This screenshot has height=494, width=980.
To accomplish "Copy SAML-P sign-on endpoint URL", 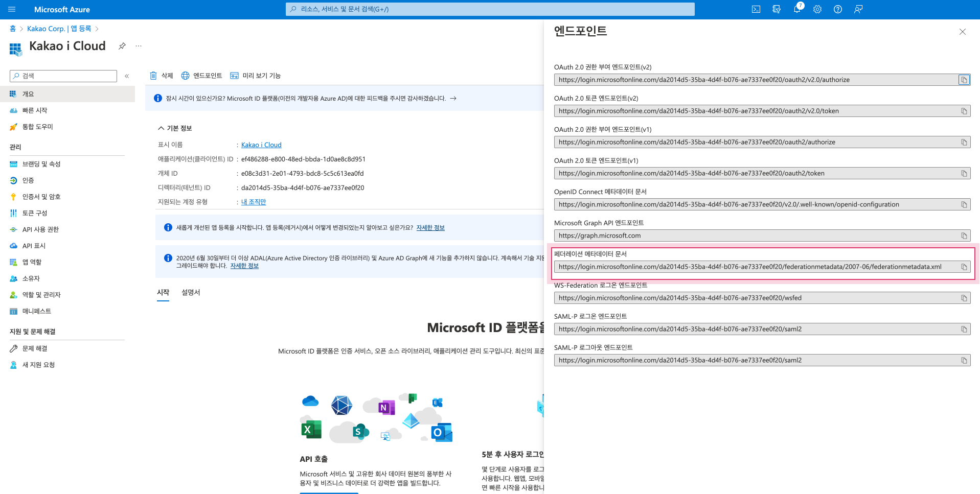I will point(964,329).
